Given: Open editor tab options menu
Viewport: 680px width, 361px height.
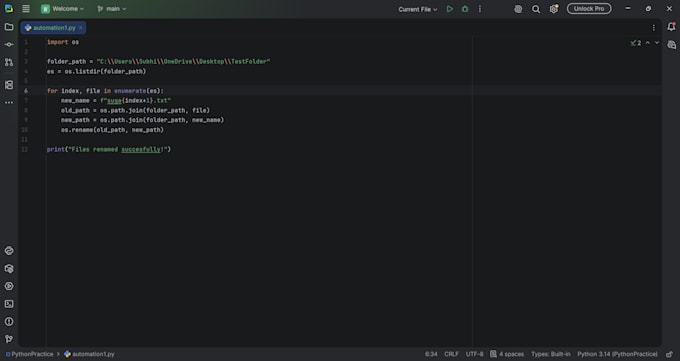Looking at the screenshot, I should 654,28.
